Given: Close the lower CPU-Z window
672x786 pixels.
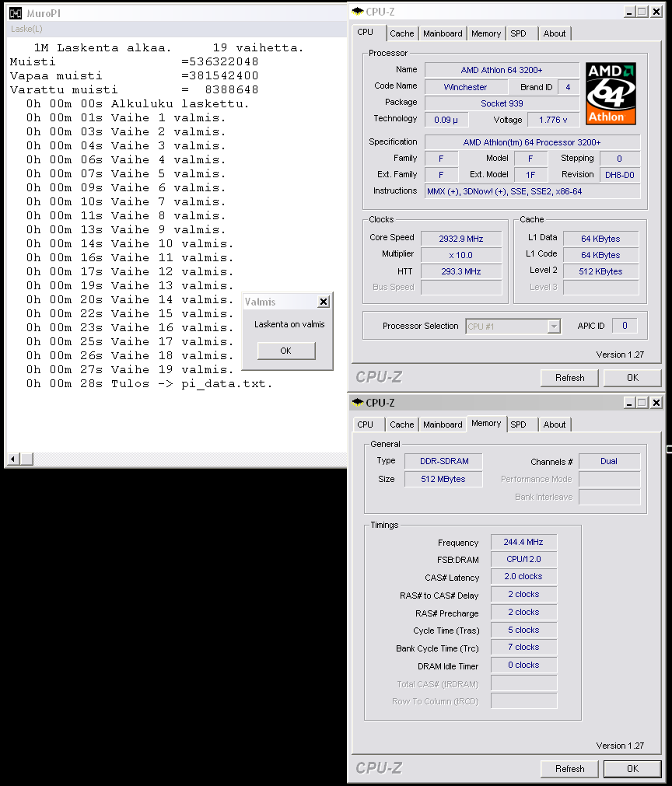Looking at the screenshot, I should [656, 403].
